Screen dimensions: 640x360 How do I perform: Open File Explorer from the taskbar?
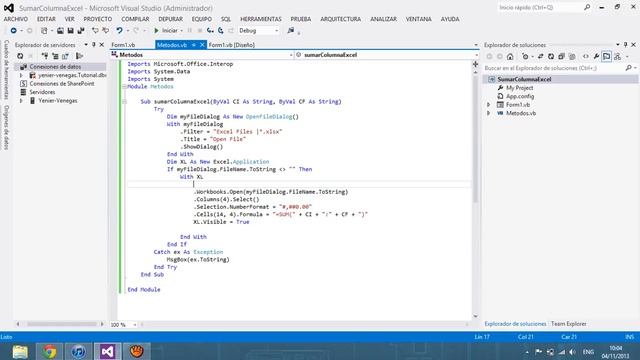[20, 351]
